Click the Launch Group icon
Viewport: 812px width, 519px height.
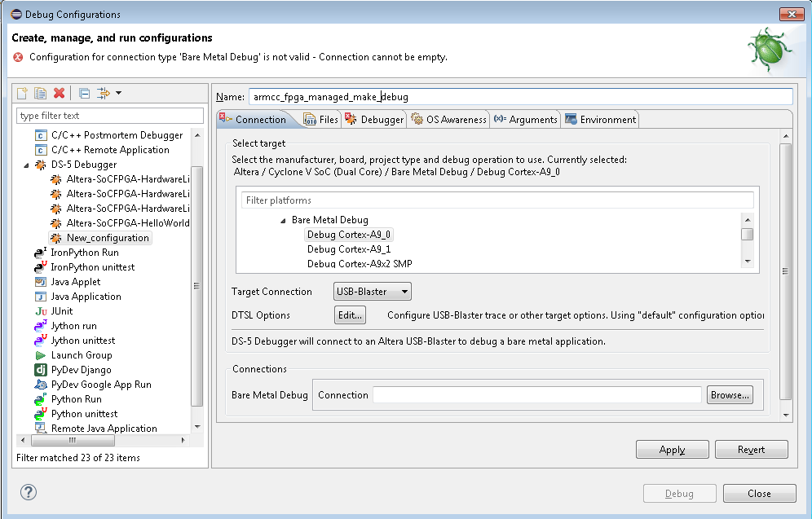[x=41, y=355]
